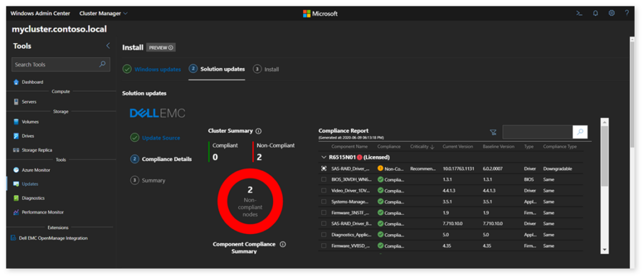
Task: Check the Video_Driver component checkbox
Action: 324,191
